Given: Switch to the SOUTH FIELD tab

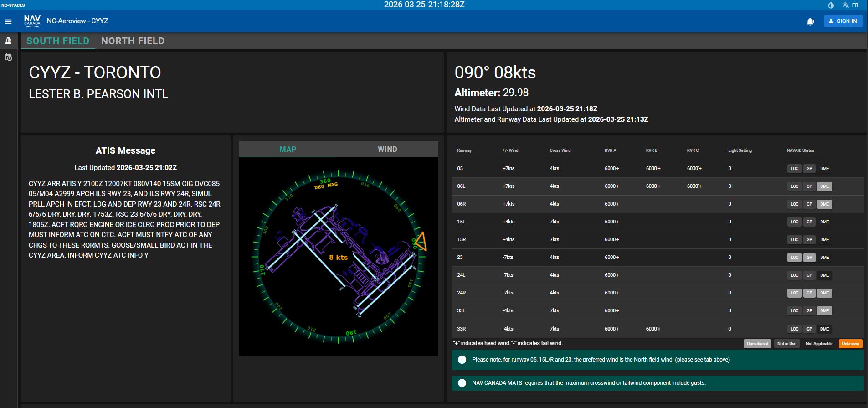Looking at the screenshot, I should pos(58,41).
